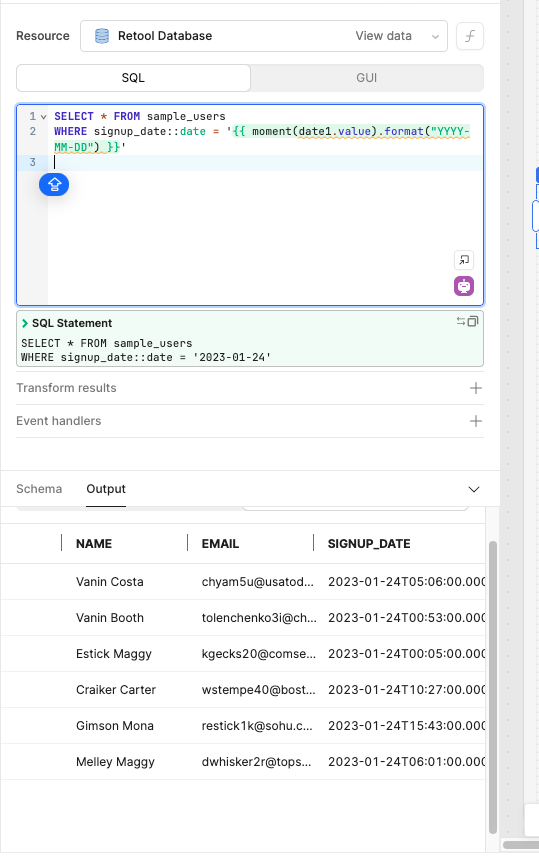Switch query mode to GUI
The height and width of the screenshot is (862, 539).
click(x=367, y=78)
